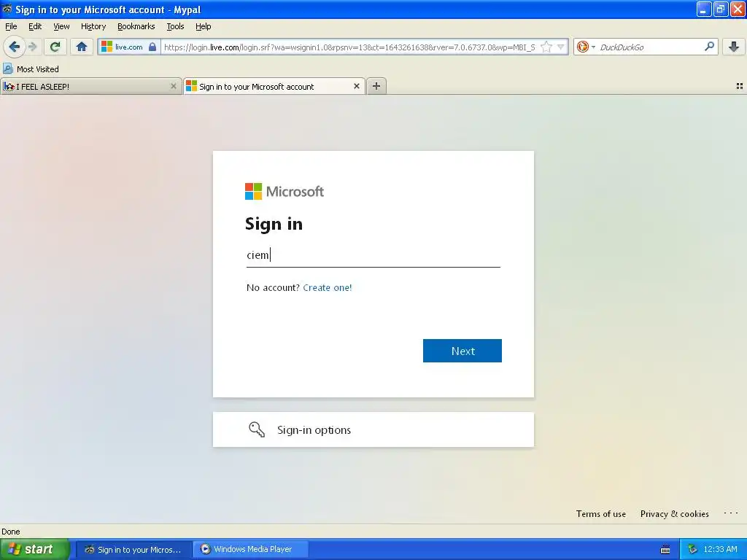Bookmark this page with the star icon
Image resolution: width=747 pixels, height=560 pixels.
[x=546, y=47]
